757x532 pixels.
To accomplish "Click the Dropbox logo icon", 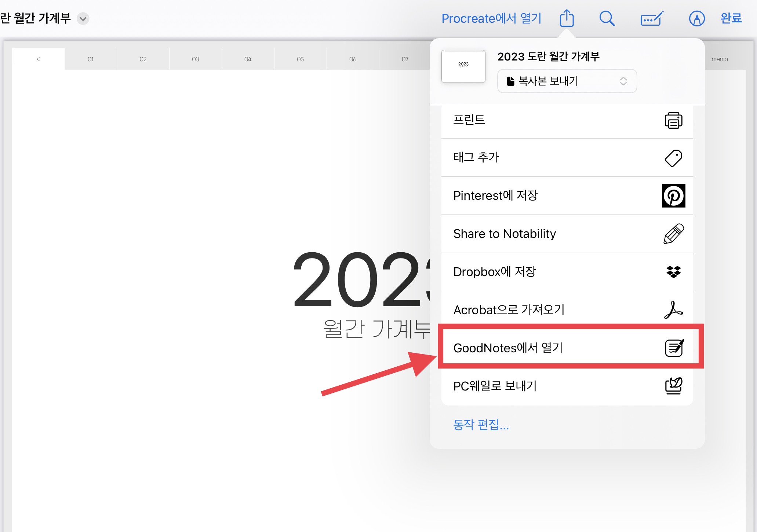I will coord(673,272).
